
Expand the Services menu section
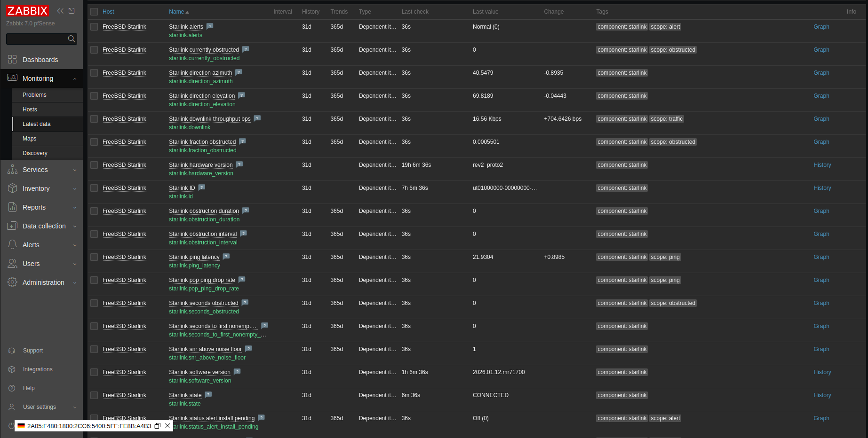coord(41,170)
